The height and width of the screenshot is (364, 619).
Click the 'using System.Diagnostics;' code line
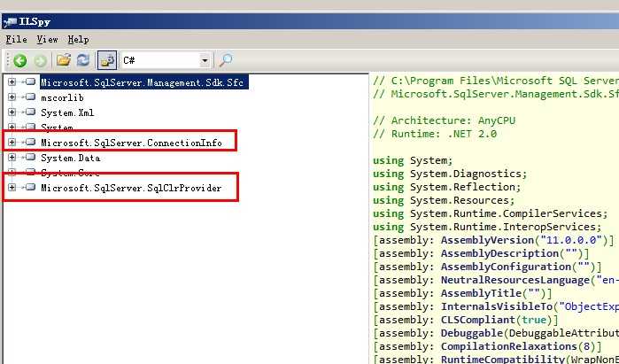(450, 174)
